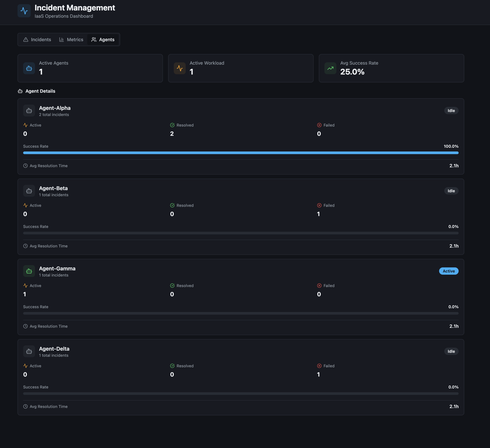Image resolution: width=490 pixels, height=448 pixels.
Task: Click the Incident Management pulse logo icon
Action: click(x=24, y=11)
